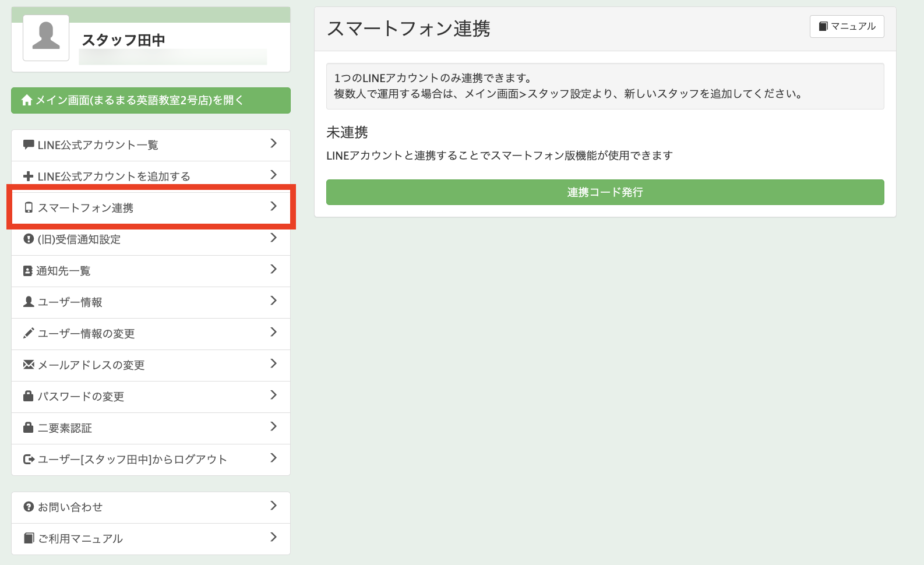Click the smartphone icon beside スマートフォン連携
924x565 pixels.
[29, 207]
